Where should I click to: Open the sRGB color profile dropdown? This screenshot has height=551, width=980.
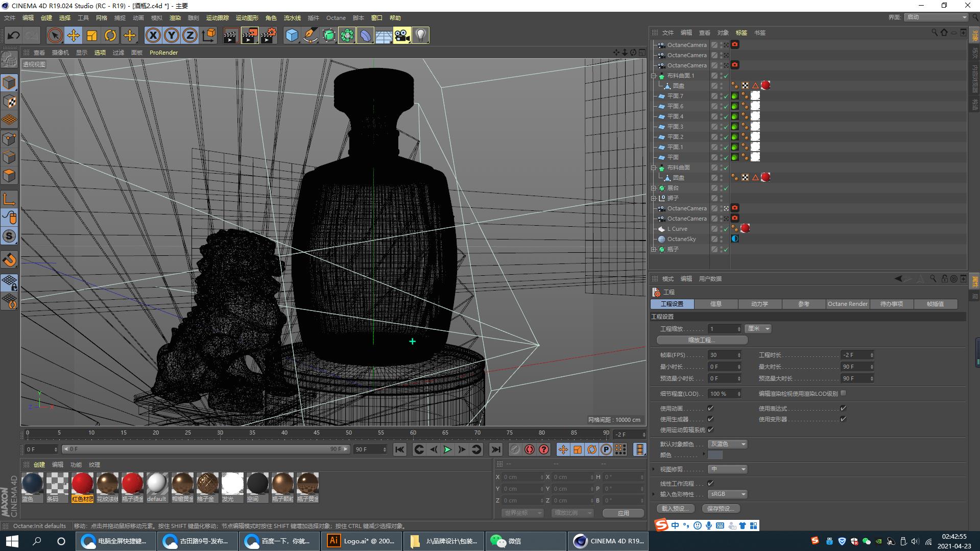click(x=728, y=494)
